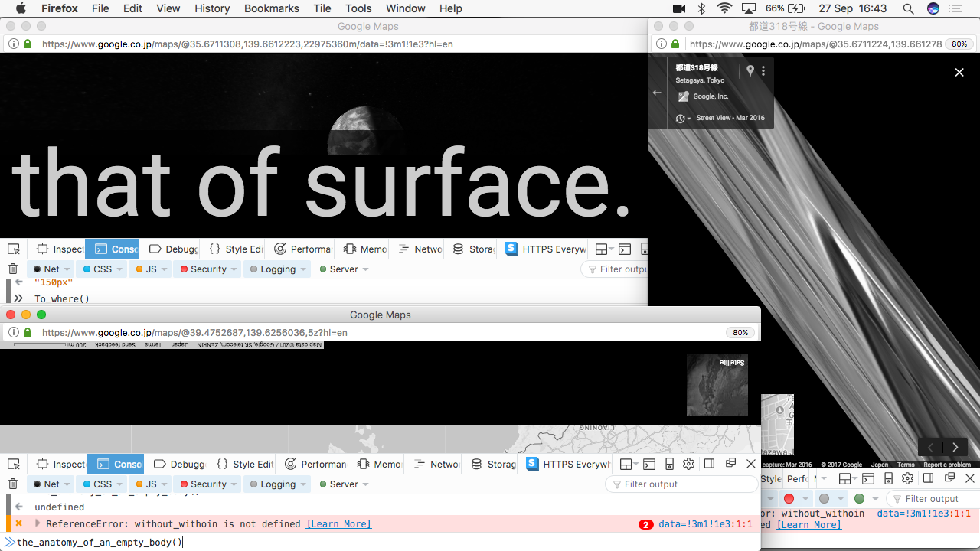980x551 pixels.
Task: Show next Street View image arrow
Action: pyautogui.click(x=955, y=448)
